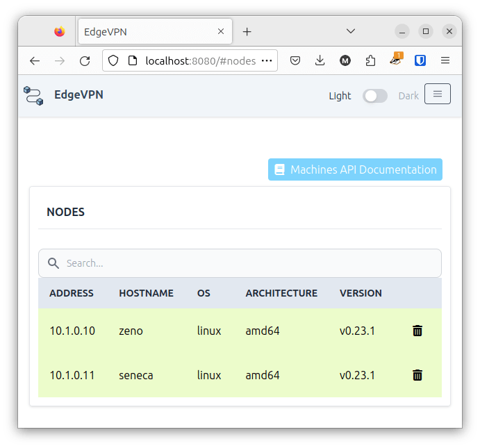Sort by HOSTNAME column header

(146, 293)
